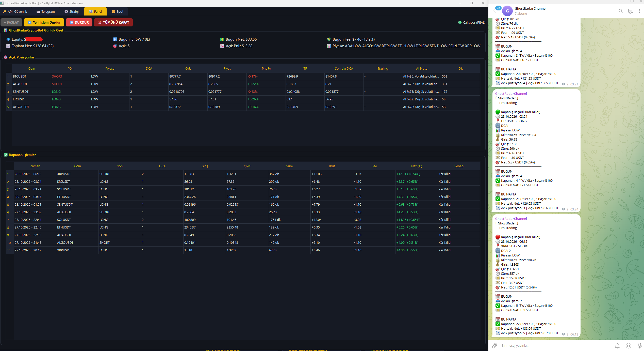Click the Sonraki DCA column header
Screen dimensions: 644x351
tap(344, 68)
